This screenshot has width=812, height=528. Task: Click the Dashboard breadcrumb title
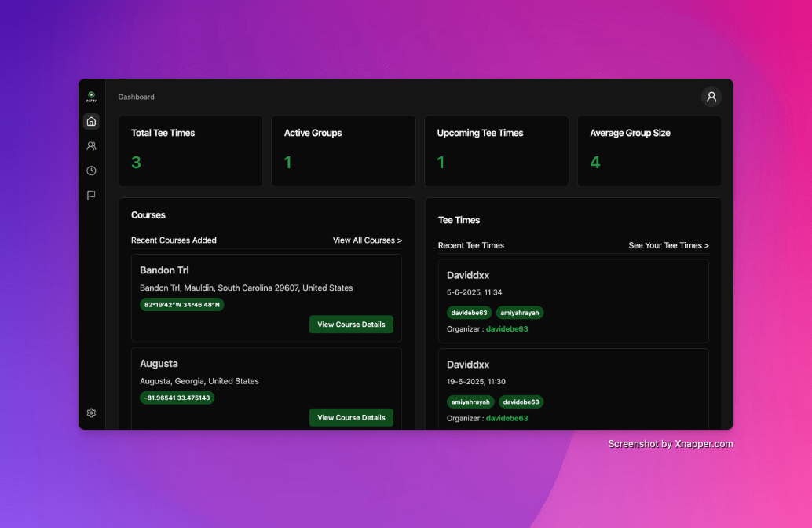point(136,97)
